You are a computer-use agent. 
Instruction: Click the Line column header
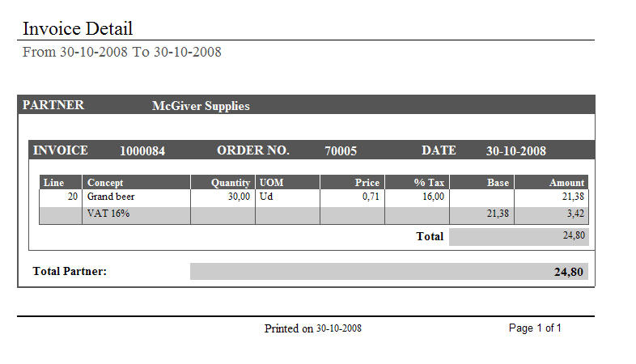click(x=53, y=183)
